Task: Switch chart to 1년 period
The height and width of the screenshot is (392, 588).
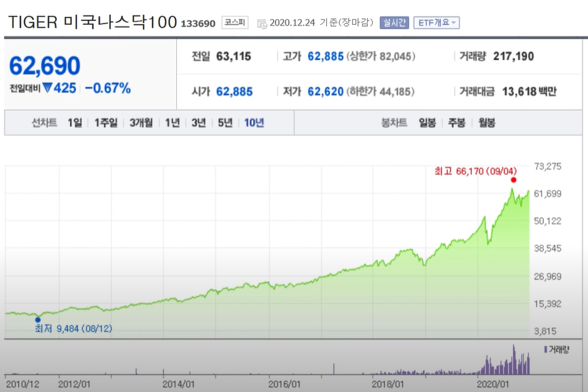Action: tap(172, 123)
